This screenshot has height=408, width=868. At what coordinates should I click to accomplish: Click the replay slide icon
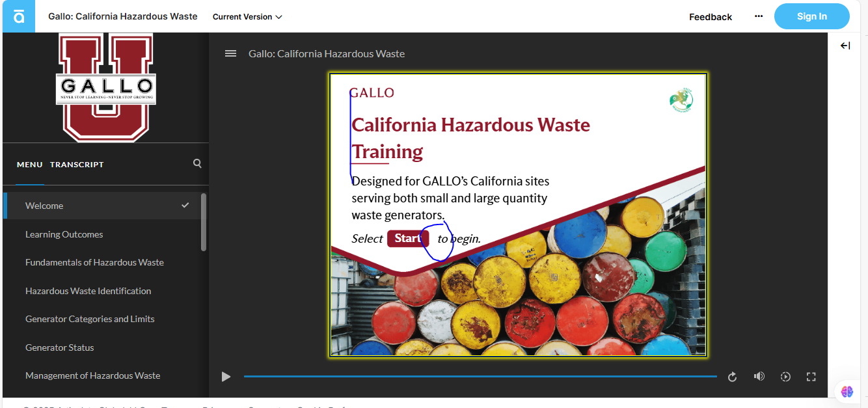732,377
